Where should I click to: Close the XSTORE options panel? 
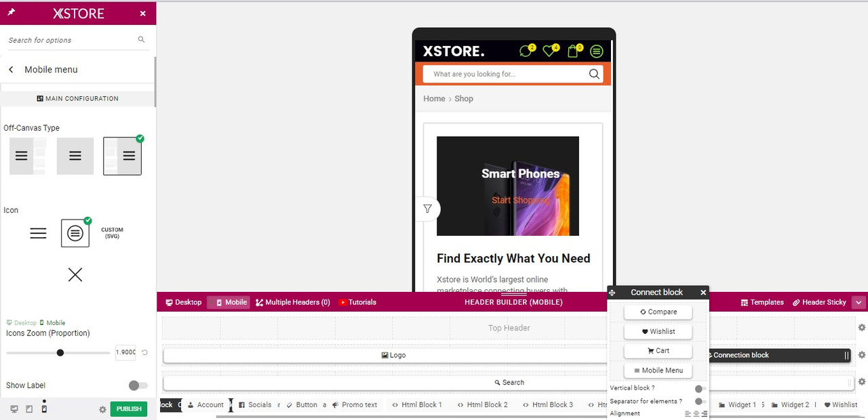(142, 14)
